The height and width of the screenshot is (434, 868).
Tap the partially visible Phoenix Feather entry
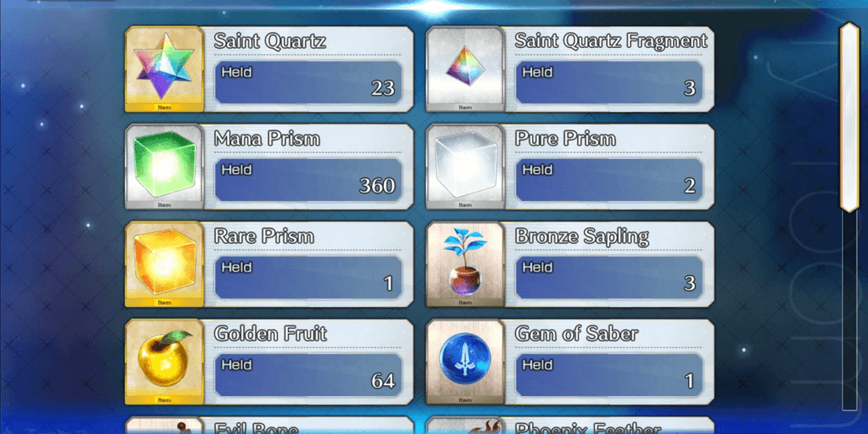point(571,426)
